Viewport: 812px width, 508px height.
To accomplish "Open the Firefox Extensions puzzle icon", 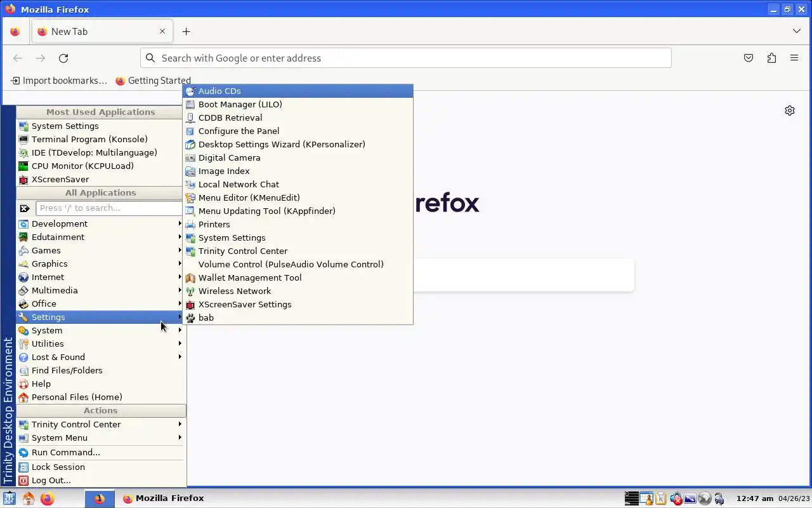I will point(771,58).
